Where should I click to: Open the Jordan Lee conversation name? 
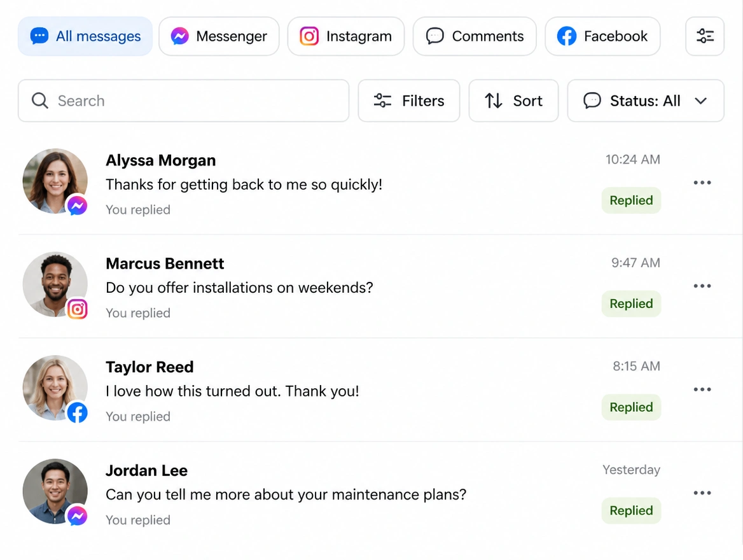[146, 470]
